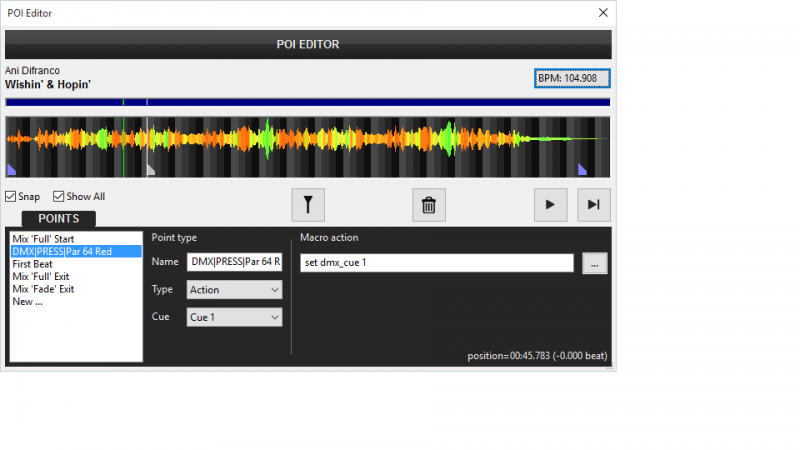Start playback with the play button
800x450 pixels.
coord(550,205)
